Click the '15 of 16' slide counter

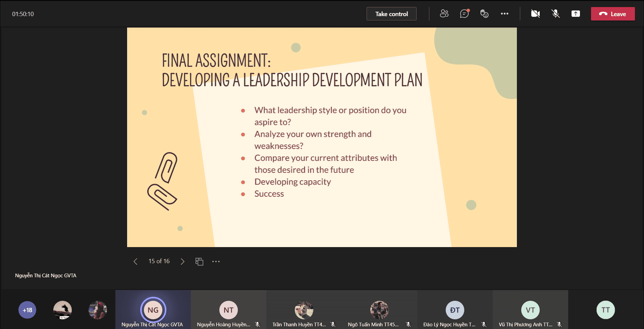(159, 261)
